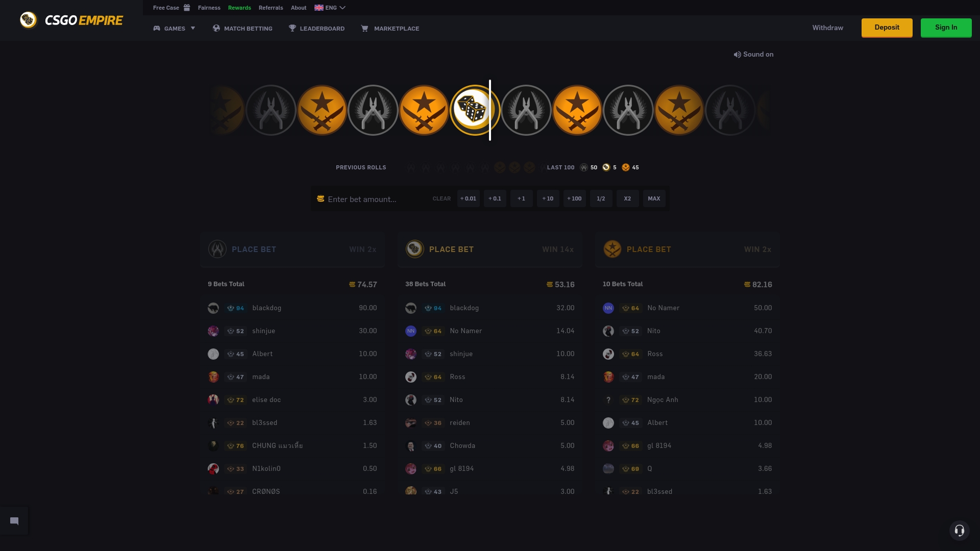This screenshot has width=980, height=551.
Task: Open the Marketplace from the cart icon
Action: [x=390, y=29]
